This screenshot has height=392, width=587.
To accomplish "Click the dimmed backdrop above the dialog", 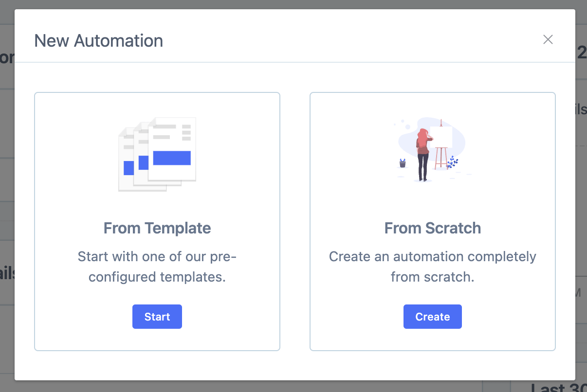I will pyautogui.click(x=292, y=4).
